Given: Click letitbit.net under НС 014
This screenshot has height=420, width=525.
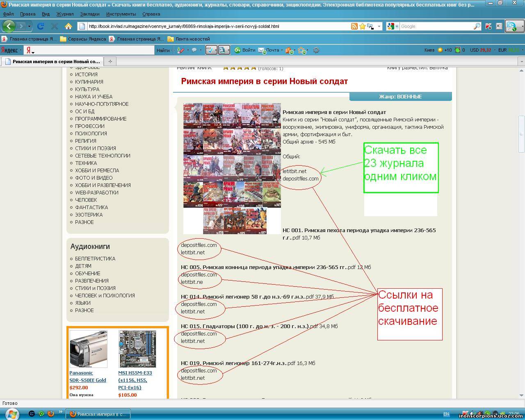Looking at the screenshot, I should (193, 311).
